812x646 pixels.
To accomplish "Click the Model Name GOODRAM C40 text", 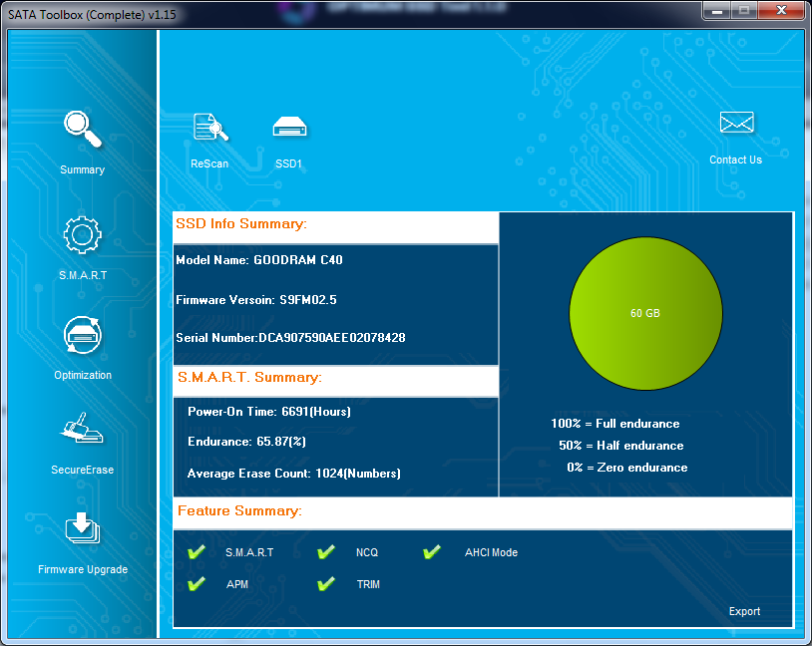I will point(259,260).
